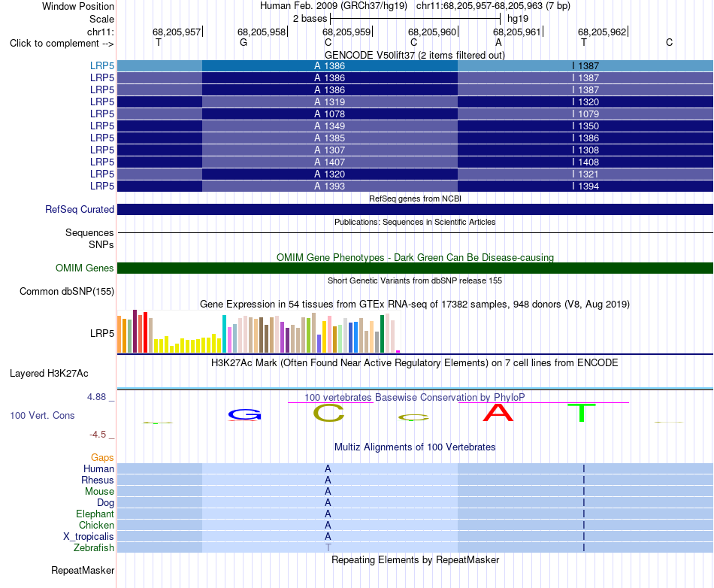Open '100 vertebrates Basewise Conservation by PhyloP' title
Screen dimensions: 714x588
click(x=414, y=397)
